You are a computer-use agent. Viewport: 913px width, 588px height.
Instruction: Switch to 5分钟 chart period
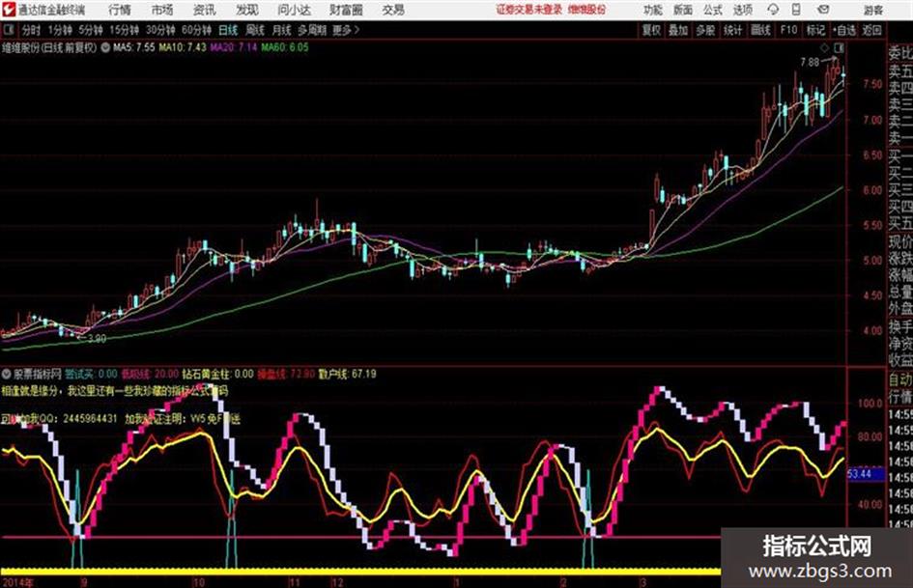point(90,30)
